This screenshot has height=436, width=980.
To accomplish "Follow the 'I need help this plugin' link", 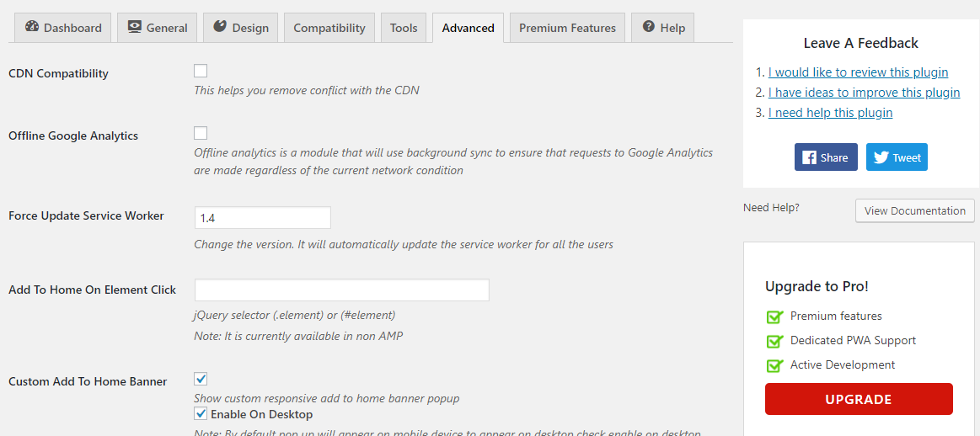I will [x=830, y=113].
